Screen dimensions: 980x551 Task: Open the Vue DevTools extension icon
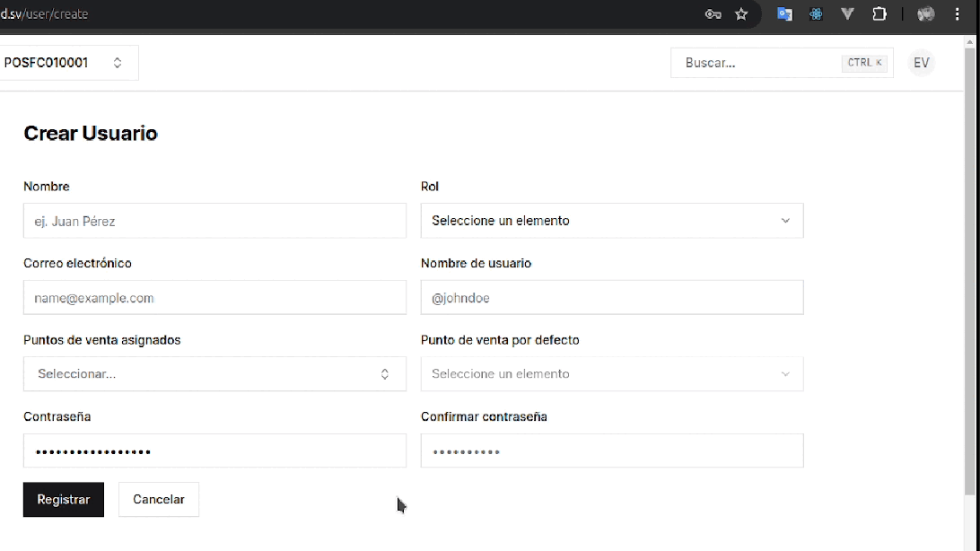click(847, 14)
